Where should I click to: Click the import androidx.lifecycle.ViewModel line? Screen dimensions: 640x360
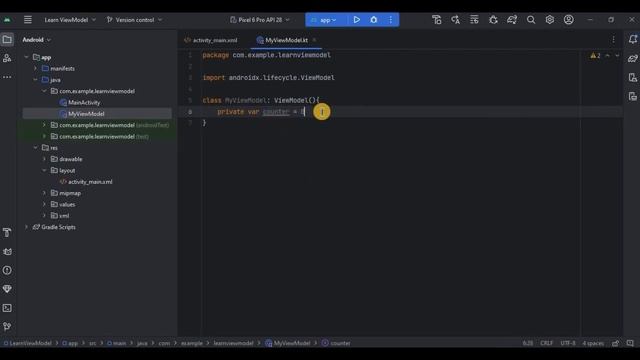click(x=269, y=78)
